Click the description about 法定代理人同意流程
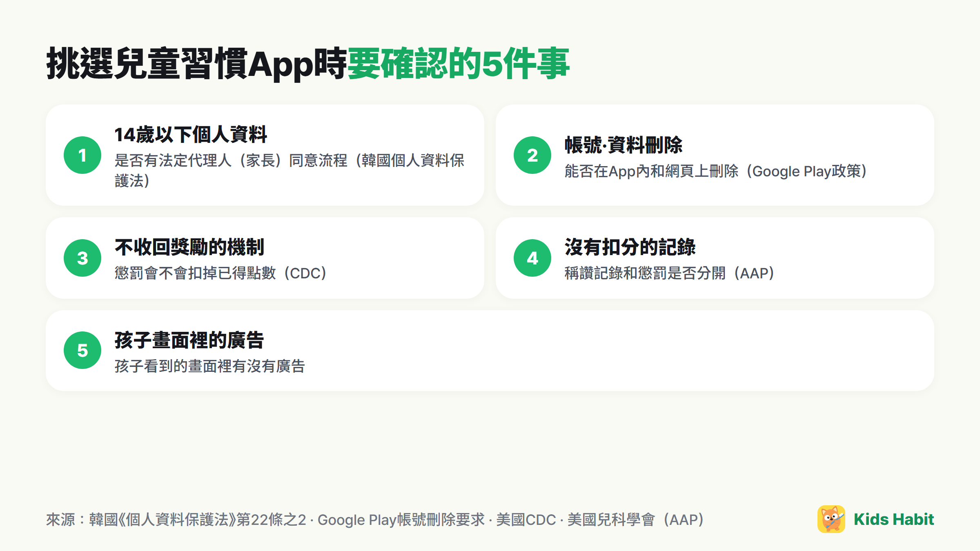The width and height of the screenshot is (980, 551). point(290,171)
